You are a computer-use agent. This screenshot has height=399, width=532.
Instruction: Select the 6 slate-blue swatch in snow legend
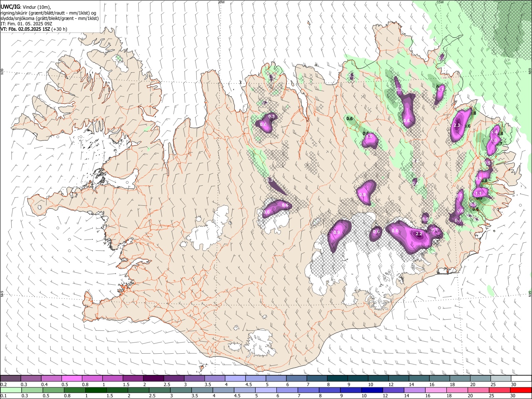click(296, 378)
